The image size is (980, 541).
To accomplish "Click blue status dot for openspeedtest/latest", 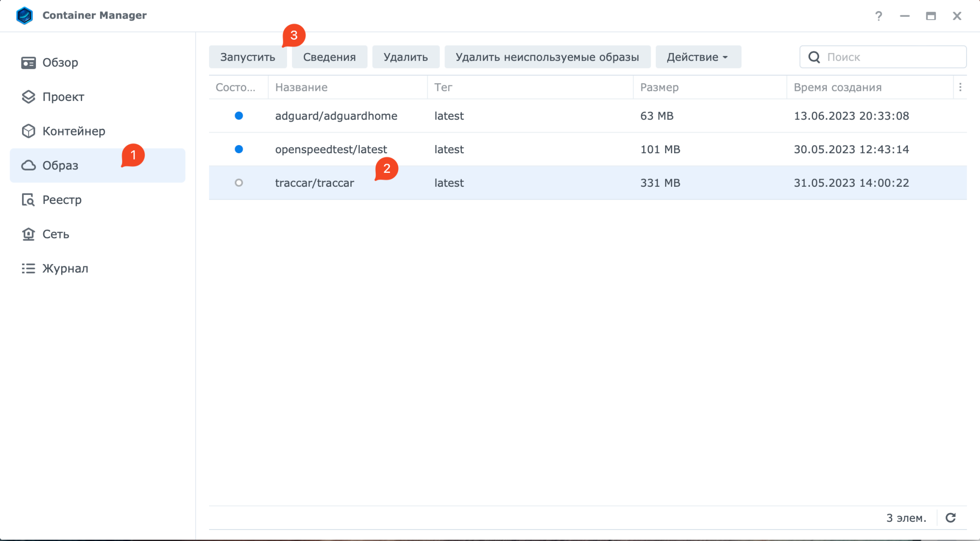I will (239, 149).
